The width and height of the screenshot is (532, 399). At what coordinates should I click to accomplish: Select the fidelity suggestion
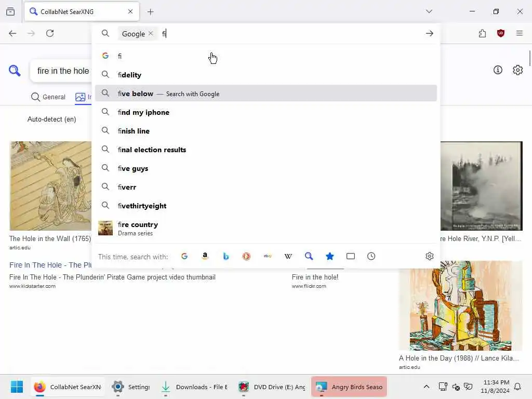(266, 75)
